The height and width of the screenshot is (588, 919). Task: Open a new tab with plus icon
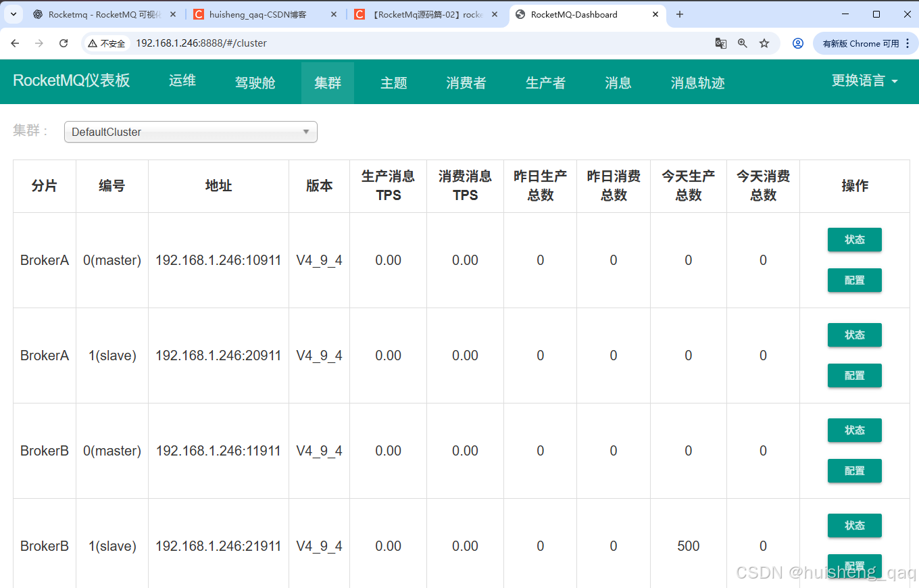680,14
